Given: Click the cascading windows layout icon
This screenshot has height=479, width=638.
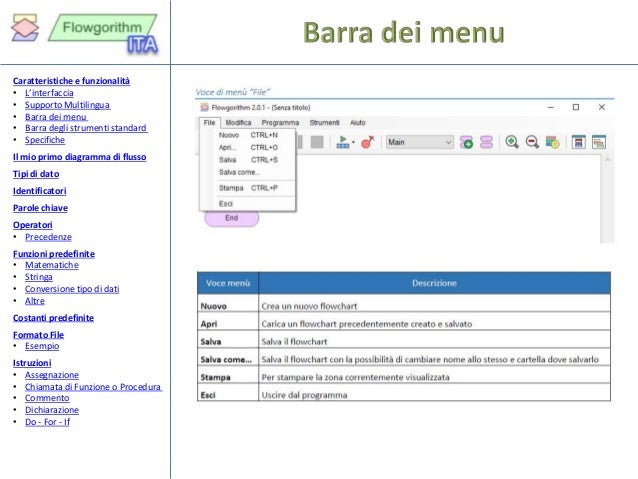Looking at the screenshot, I should click(x=599, y=142).
